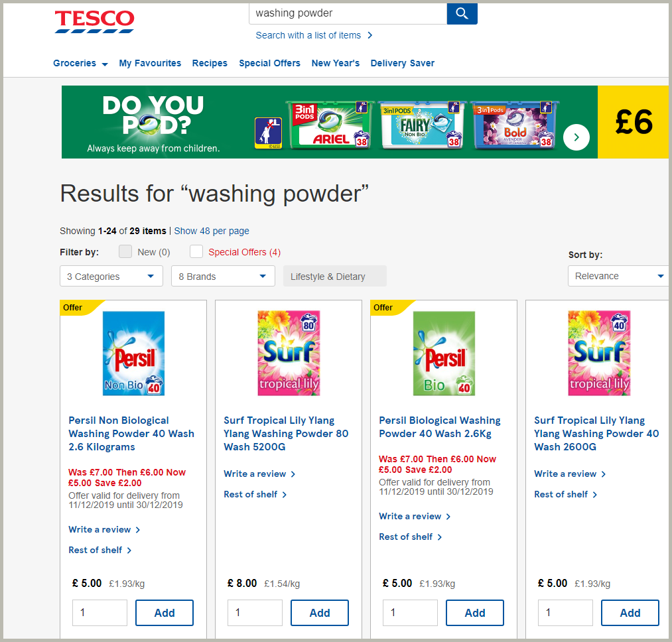Advance the pods banner with arrow button
Viewport: 672px width, 642px height.
tap(576, 137)
